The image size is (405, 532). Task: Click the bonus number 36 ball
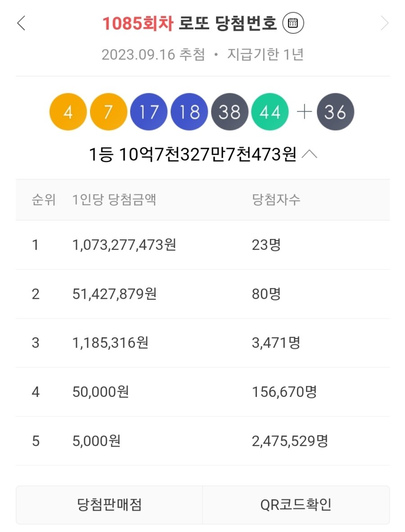335,112
